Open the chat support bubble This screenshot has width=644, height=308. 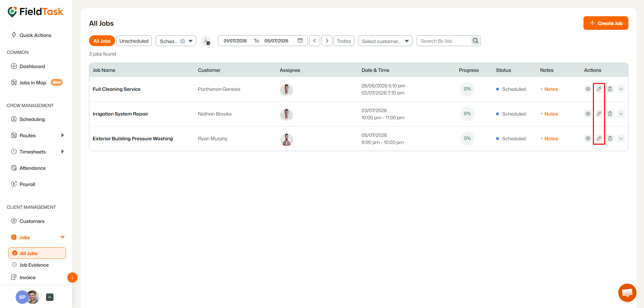coord(627,293)
